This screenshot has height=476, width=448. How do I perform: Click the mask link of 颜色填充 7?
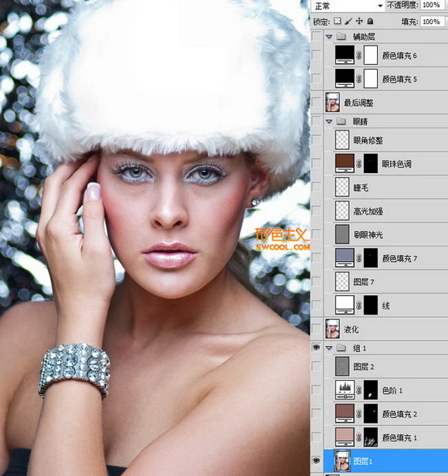tap(358, 258)
